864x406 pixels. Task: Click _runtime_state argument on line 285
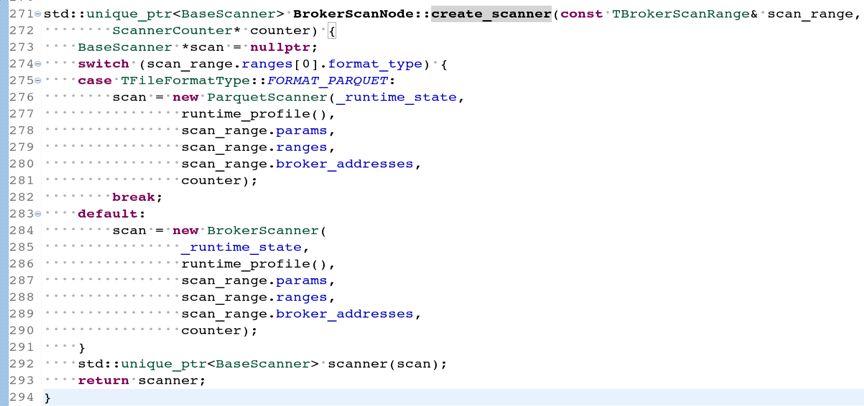241,247
